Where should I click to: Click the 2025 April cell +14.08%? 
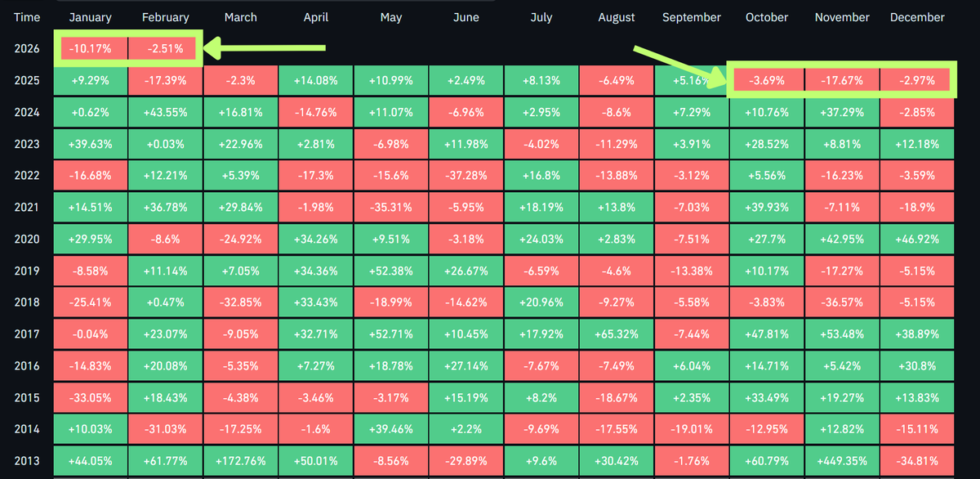[x=315, y=81]
